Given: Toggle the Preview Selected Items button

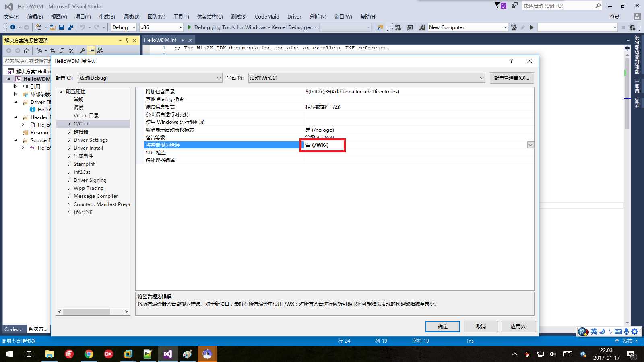Looking at the screenshot, I should [91, 51].
